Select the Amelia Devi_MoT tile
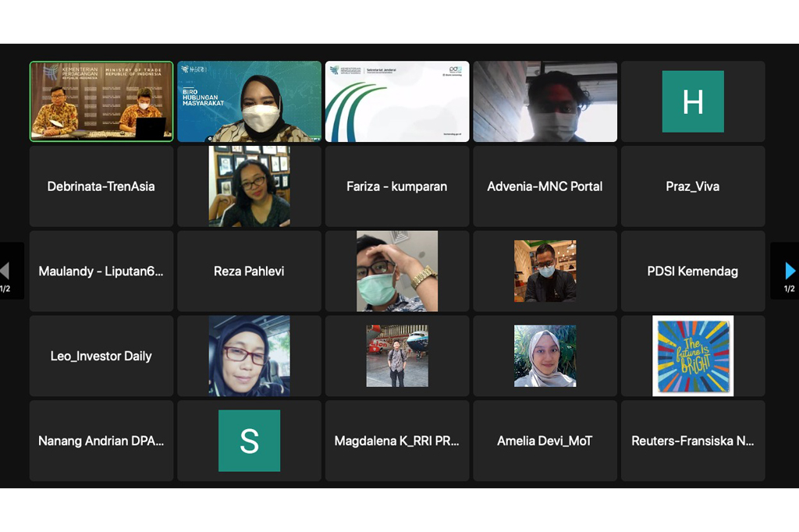The image size is (799, 532). 545,441
